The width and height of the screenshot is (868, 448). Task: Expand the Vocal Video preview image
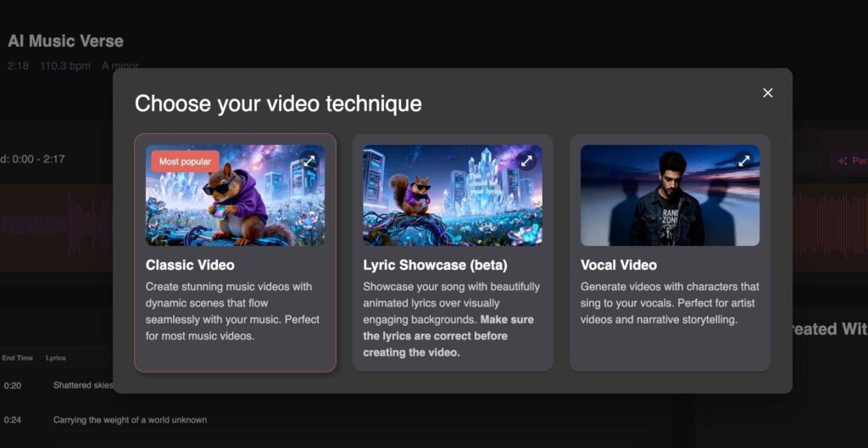[744, 161]
